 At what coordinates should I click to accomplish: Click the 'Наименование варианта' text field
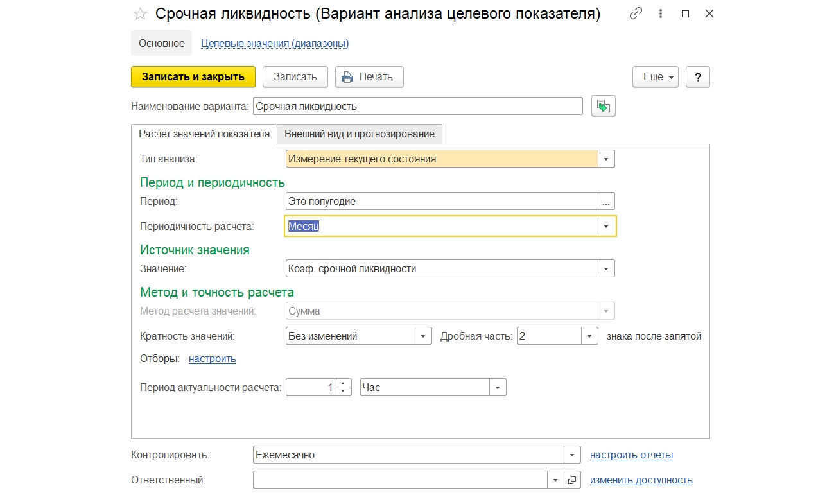417,107
